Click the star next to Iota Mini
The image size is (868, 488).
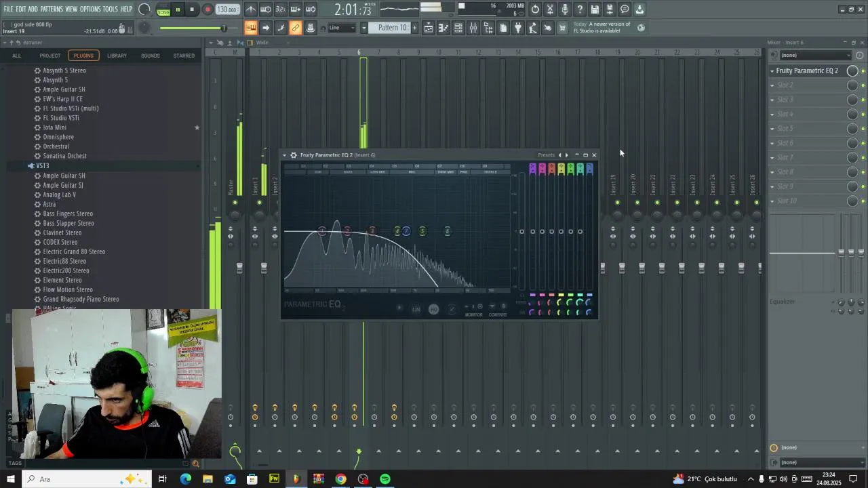197,127
